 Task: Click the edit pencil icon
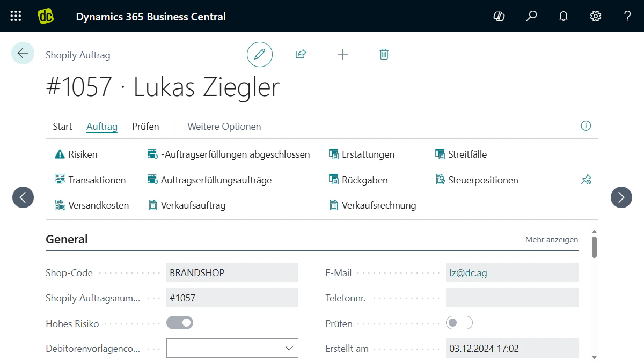[260, 54]
